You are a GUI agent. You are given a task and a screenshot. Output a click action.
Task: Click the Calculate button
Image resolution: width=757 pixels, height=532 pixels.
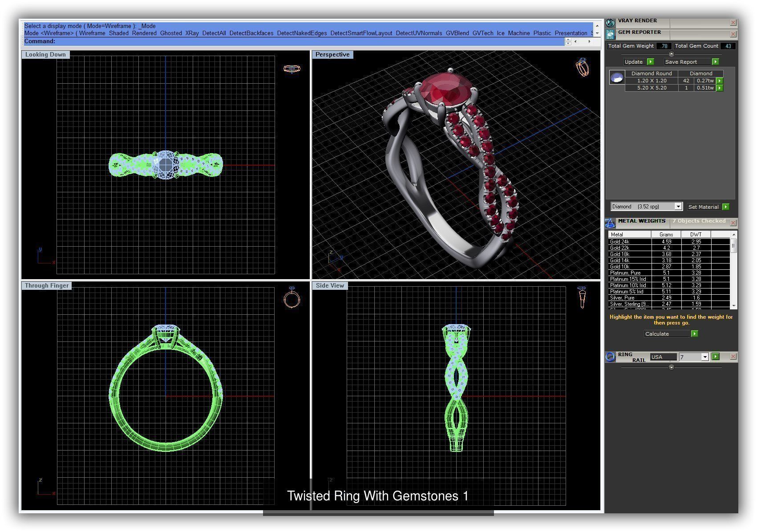click(x=667, y=334)
